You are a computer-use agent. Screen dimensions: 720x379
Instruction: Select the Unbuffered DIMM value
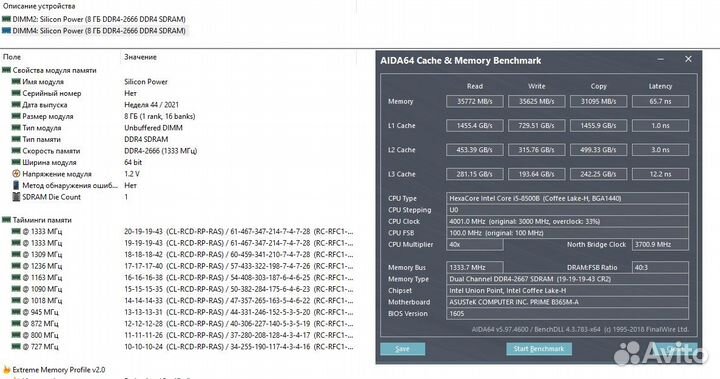[x=153, y=128]
